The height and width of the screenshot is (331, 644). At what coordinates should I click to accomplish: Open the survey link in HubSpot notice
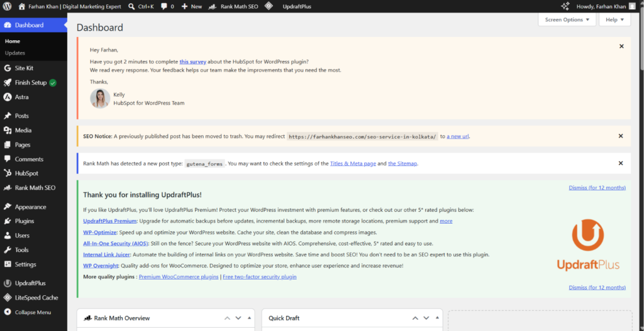(192, 62)
